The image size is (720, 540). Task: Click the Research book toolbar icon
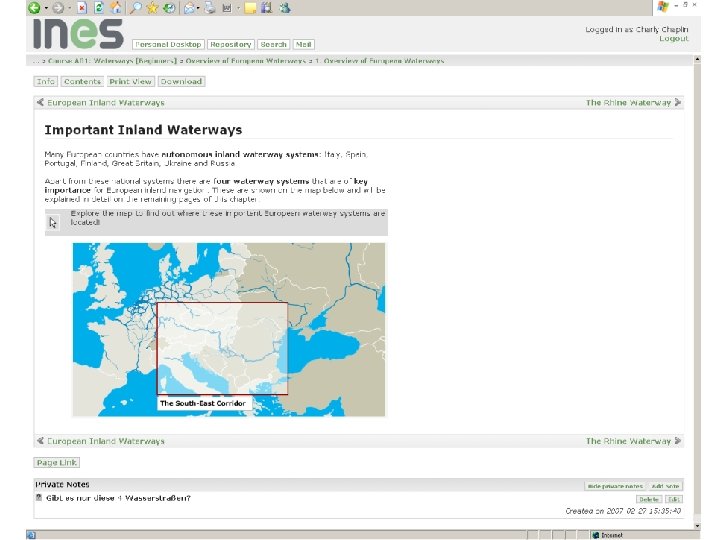[x=267, y=8]
